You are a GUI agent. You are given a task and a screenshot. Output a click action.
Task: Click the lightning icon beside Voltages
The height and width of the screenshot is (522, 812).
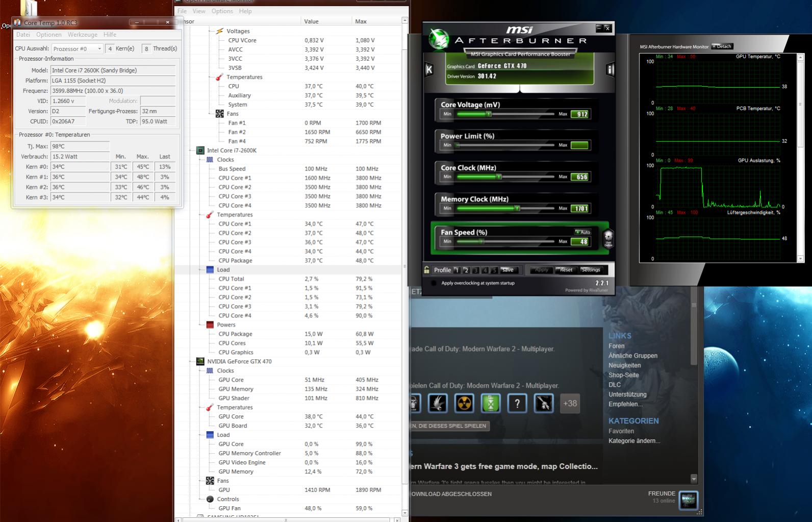[220, 31]
